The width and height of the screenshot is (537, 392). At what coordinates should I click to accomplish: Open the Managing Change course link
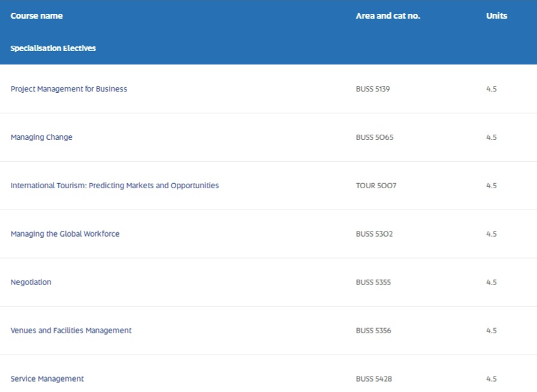click(x=41, y=137)
